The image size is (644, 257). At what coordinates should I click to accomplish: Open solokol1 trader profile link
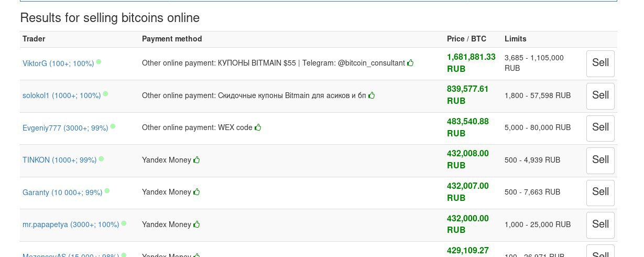[62, 95]
